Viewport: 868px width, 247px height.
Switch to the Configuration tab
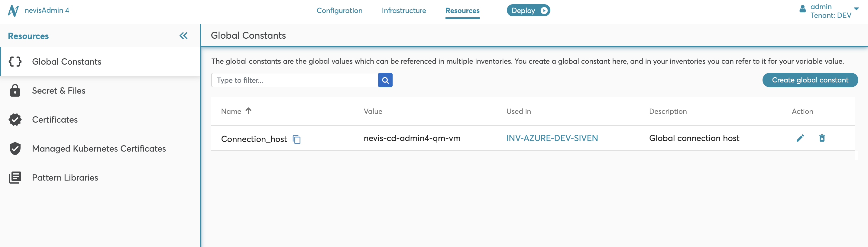point(339,11)
